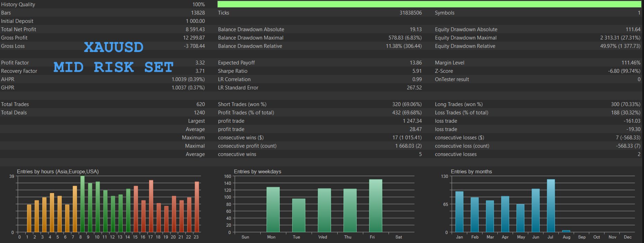Click the Sharpe Ratio label
Image resolution: width=644 pixels, height=243 pixels.
pyautogui.click(x=233, y=71)
